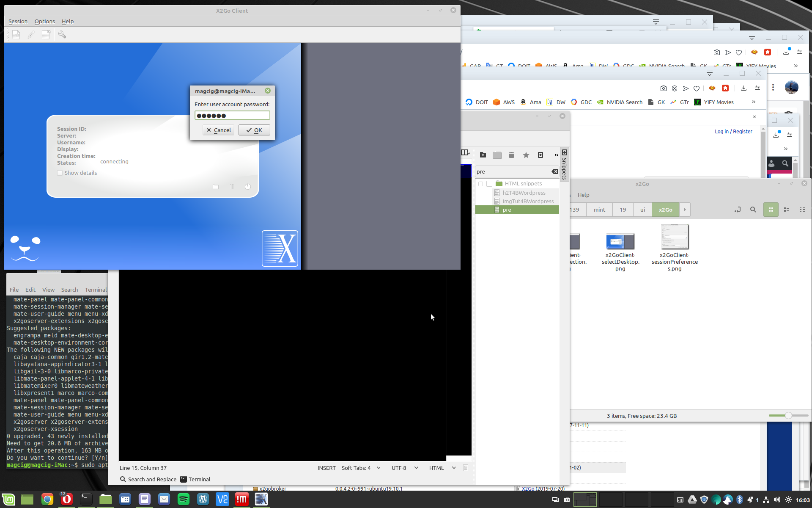Click the Snippets vertical side tab
This screenshot has height=508, width=812.
564,165
